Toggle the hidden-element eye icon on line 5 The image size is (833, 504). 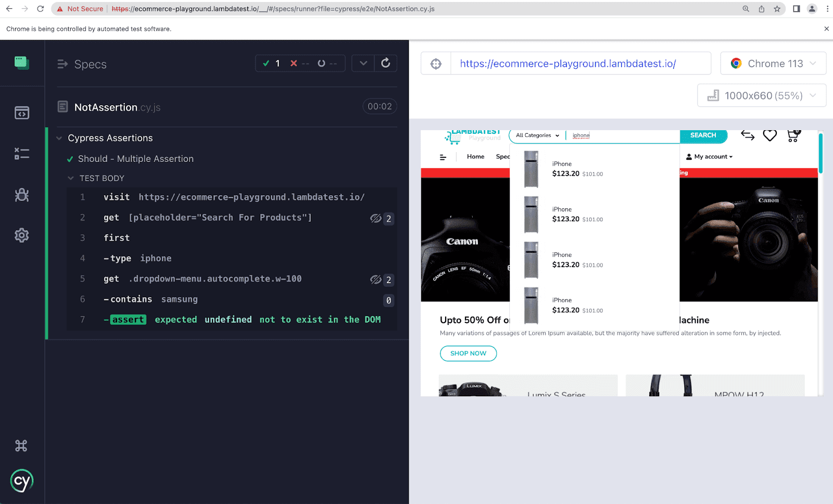pyautogui.click(x=376, y=280)
